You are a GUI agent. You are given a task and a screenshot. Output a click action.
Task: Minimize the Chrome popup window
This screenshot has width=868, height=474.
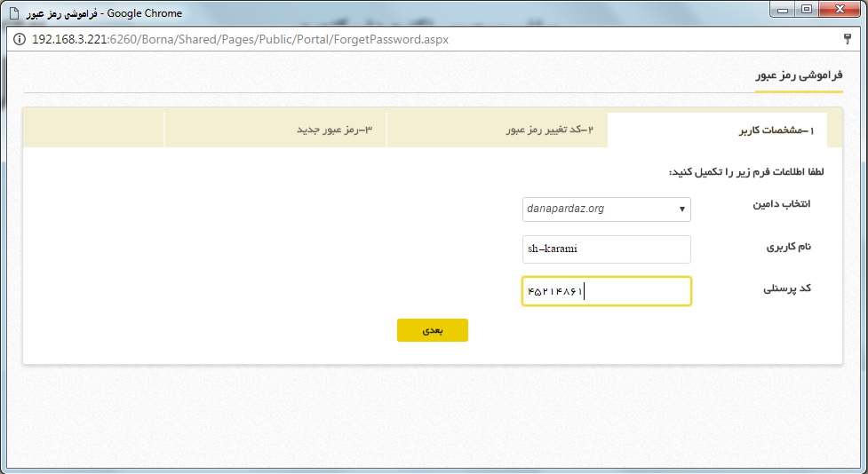[782, 10]
